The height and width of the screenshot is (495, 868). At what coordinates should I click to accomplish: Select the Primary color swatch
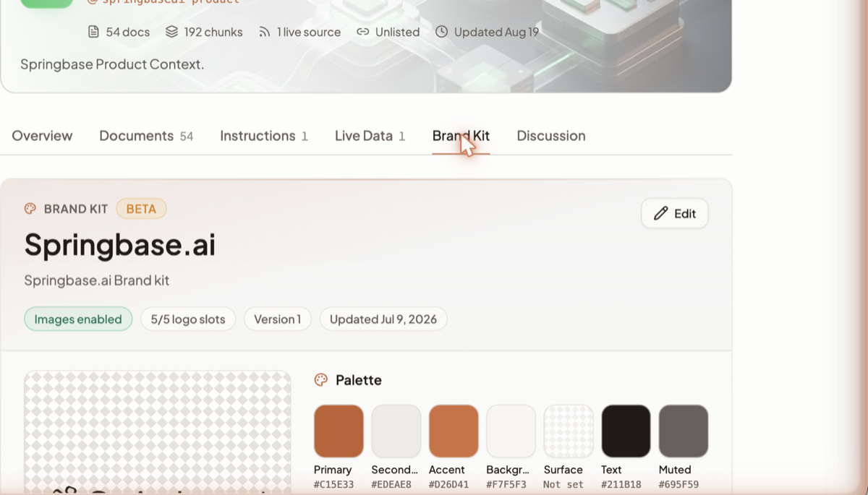tap(339, 431)
